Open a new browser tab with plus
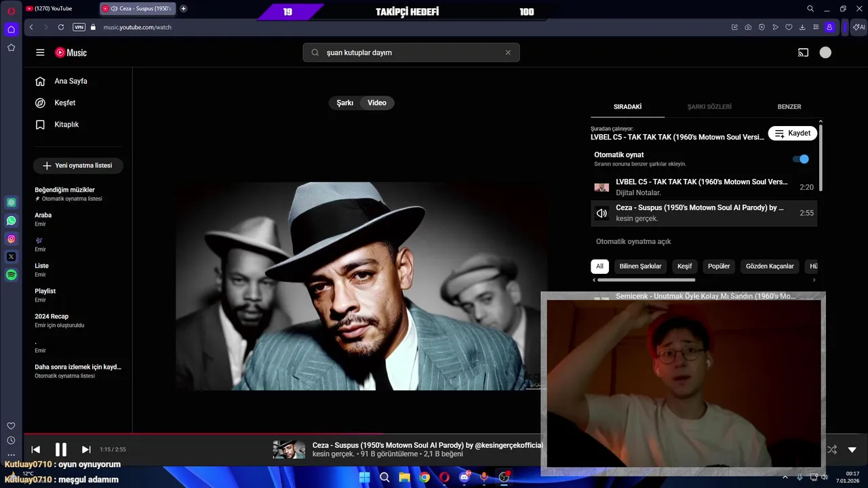The height and width of the screenshot is (488, 868). point(183,9)
